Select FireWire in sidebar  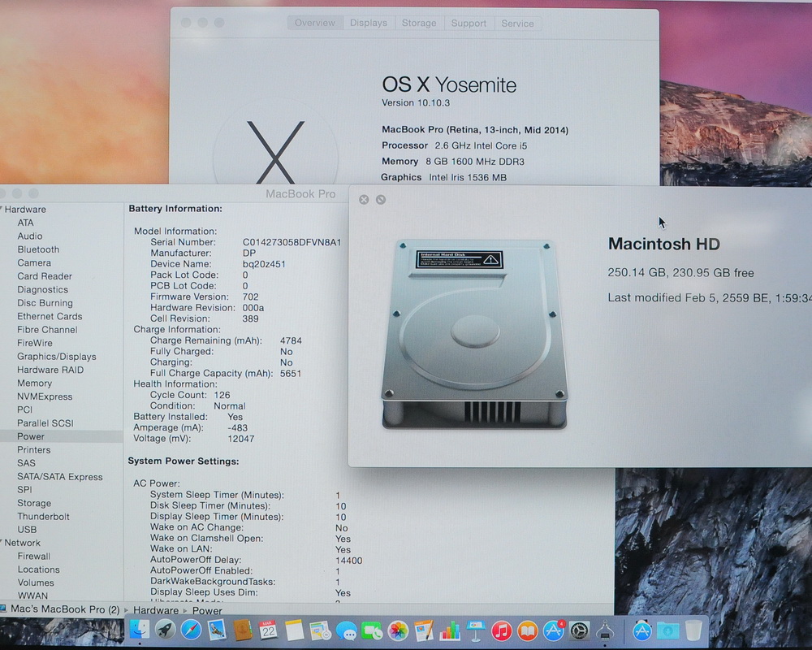point(35,343)
